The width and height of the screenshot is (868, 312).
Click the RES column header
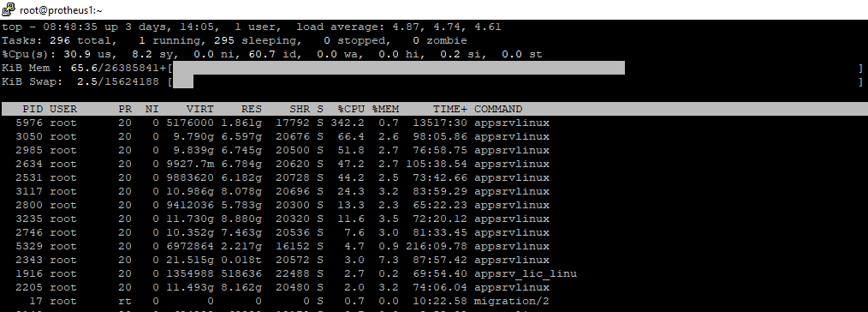click(252, 109)
